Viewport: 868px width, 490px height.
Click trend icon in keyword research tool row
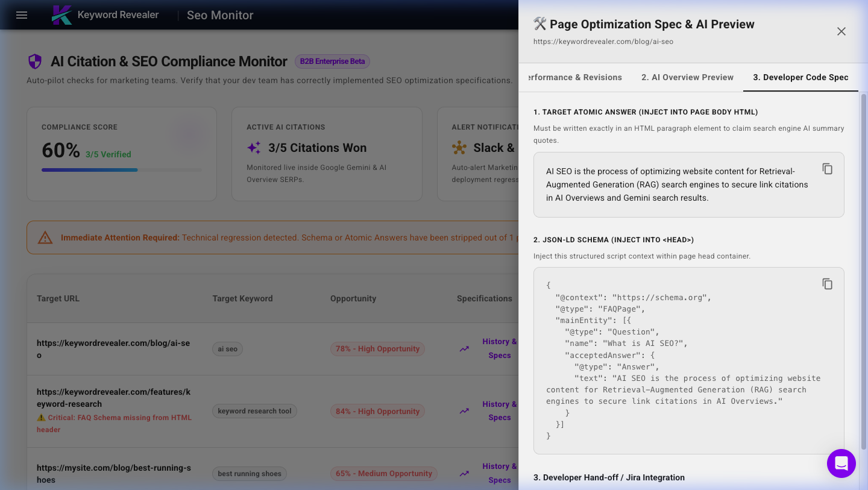464,411
